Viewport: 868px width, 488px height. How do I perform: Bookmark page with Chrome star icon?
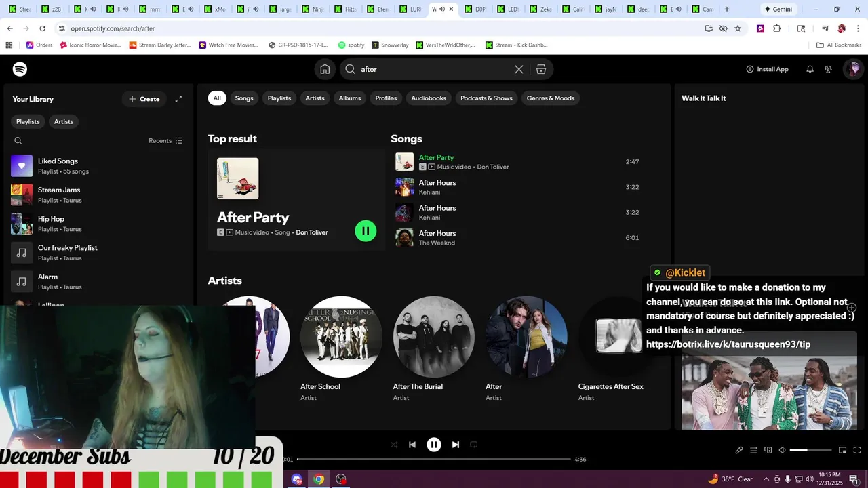point(738,28)
